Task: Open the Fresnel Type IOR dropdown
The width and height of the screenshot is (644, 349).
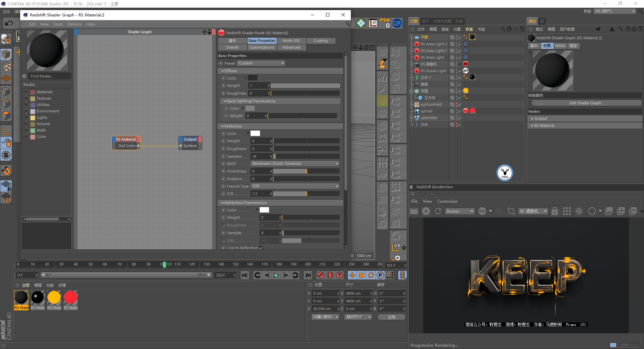Action: pos(295,186)
